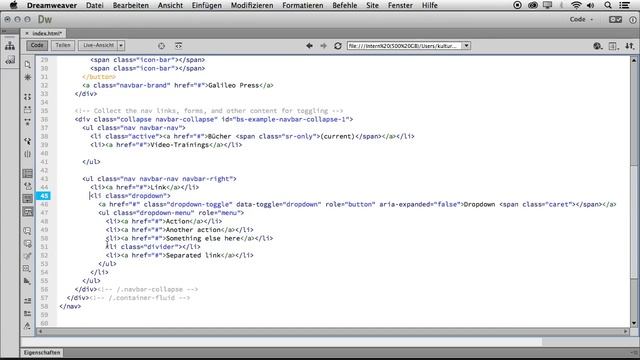The height and width of the screenshot is (360, 640).
Task: Click Move or Convert CSS icon
Action: (x=28, y=281)
